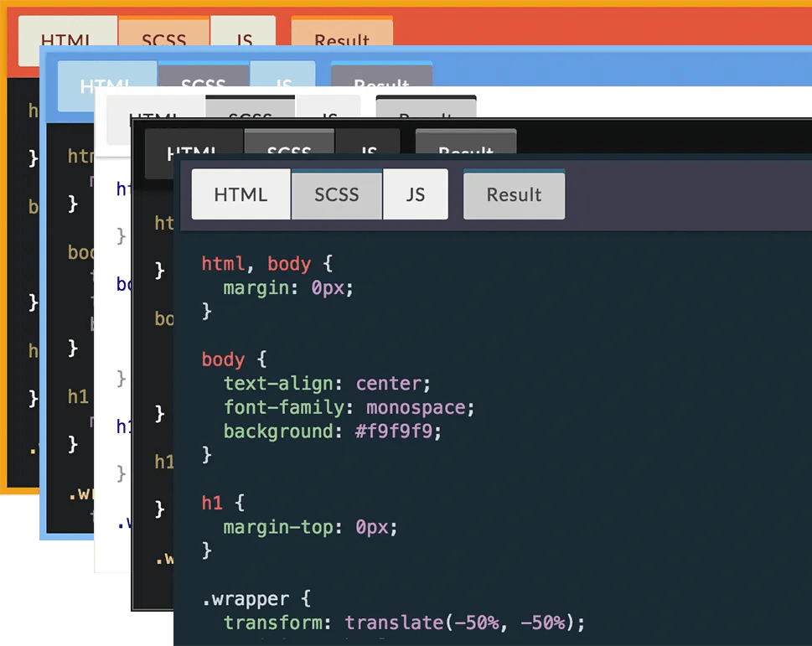Switch to SCSS on the second dark editor
Viewport: 812px width, 646px height.
289,151
